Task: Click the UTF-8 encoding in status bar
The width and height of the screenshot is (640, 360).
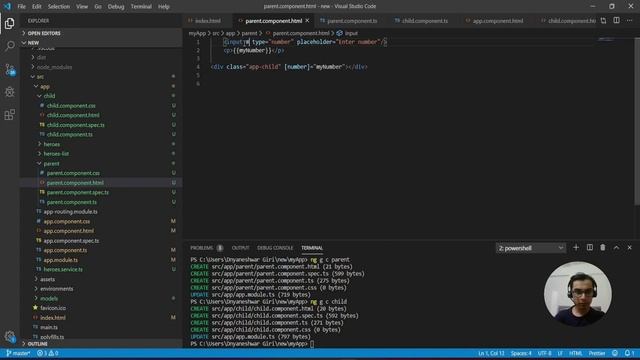Action: tap(544, 353)
